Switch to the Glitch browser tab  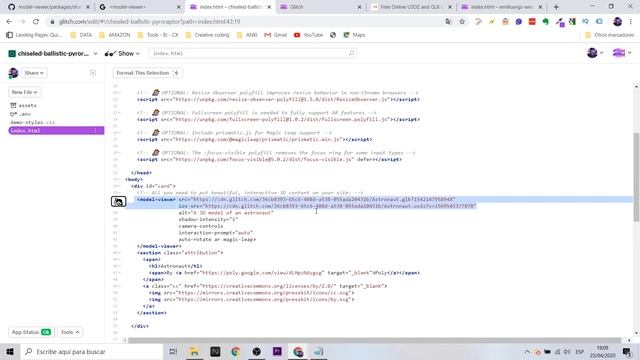(x=320, y=7)
